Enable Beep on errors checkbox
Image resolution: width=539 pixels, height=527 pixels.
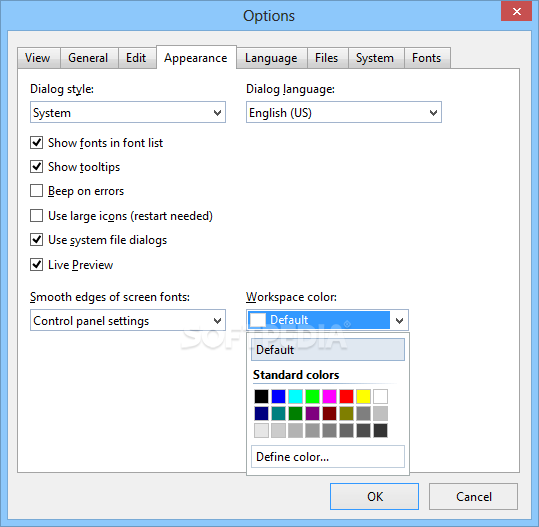(x=36, y=190)
